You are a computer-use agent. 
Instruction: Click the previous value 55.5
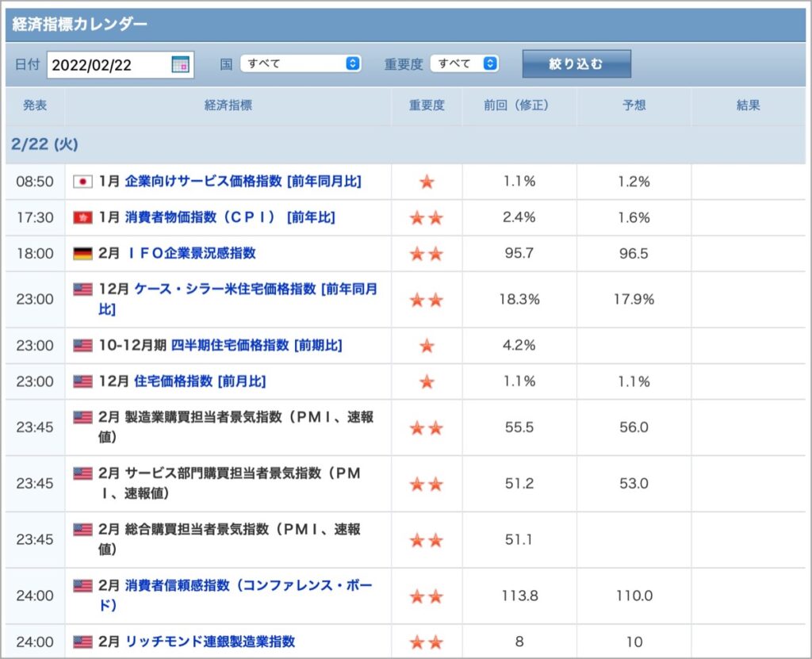pyautogui.click(x=519, y=427)
